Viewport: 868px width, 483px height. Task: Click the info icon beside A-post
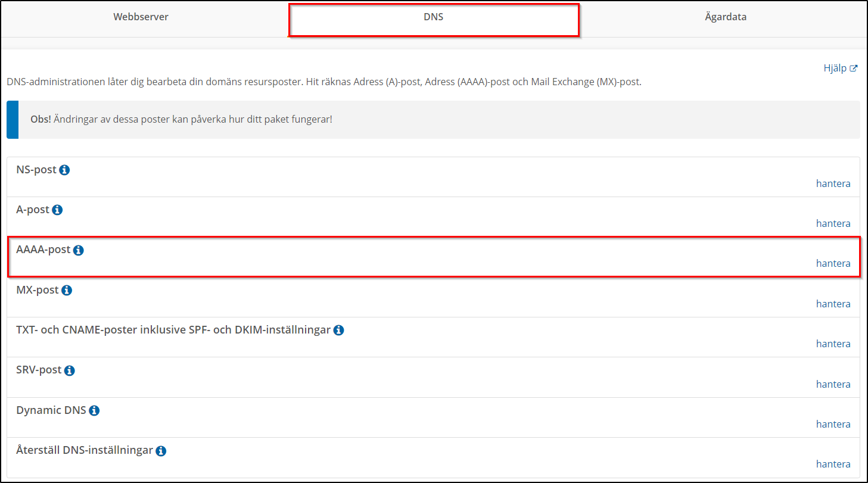[57, 210]
